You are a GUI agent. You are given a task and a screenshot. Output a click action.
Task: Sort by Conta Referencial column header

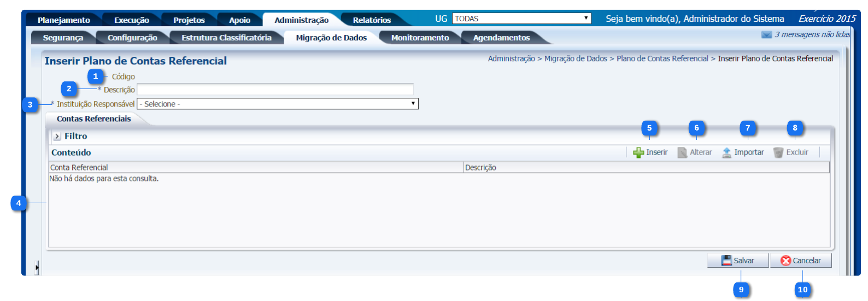click(x=79, y=168)
